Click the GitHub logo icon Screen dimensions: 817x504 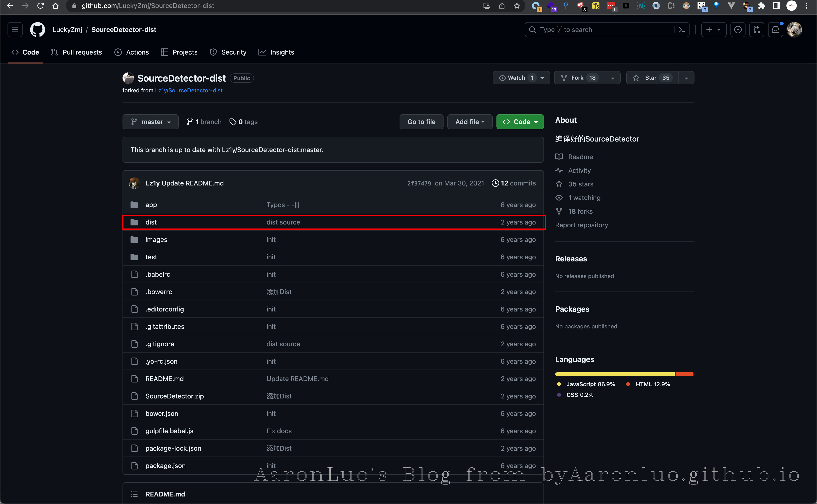(37, 30)
